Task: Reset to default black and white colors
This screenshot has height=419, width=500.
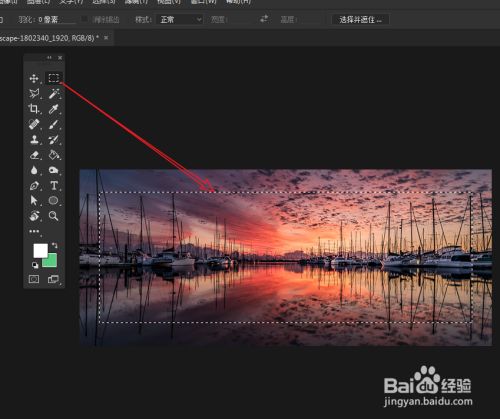Action: point(35,265)
